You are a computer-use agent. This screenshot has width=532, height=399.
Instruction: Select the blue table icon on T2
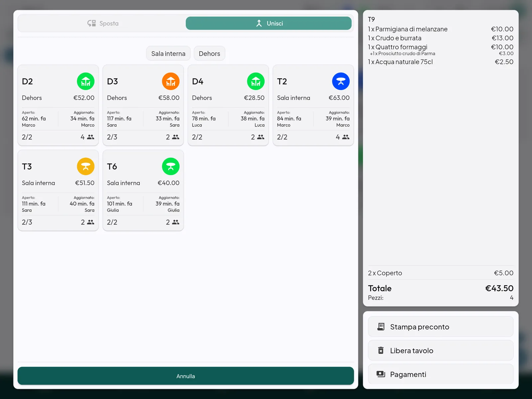[x=341, y=81]
